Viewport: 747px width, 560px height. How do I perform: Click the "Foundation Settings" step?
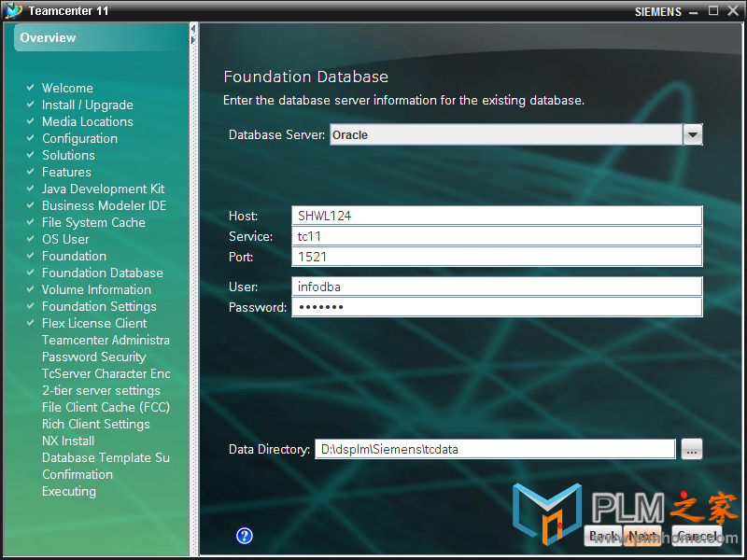(99, 306)
